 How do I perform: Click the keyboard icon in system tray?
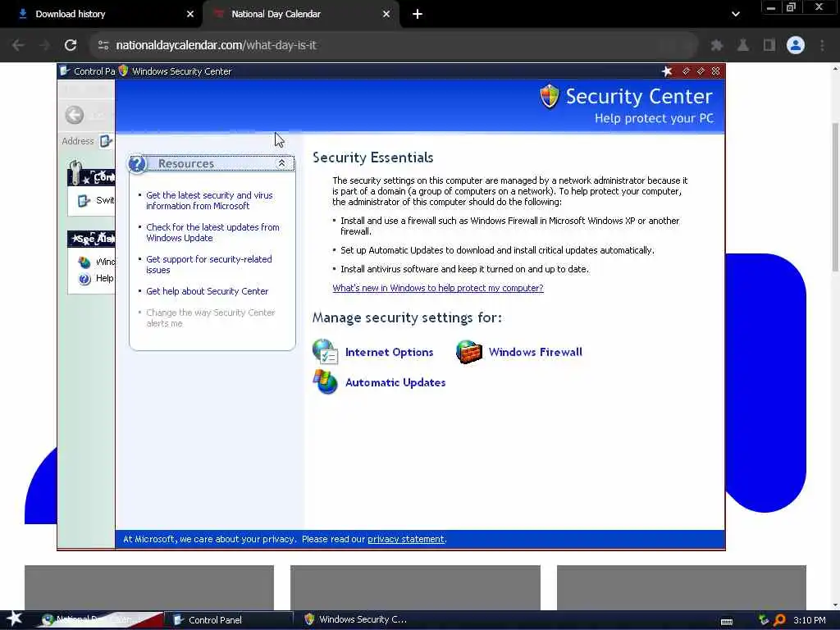(727, 622)
